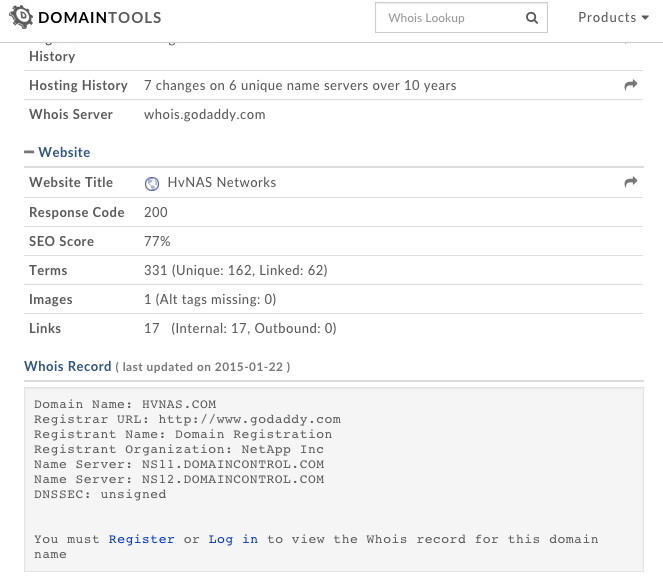The width and height of the screenshot is (663, 580).
Task: Click the SEO Score value 77%
Action: pos(157,241)
